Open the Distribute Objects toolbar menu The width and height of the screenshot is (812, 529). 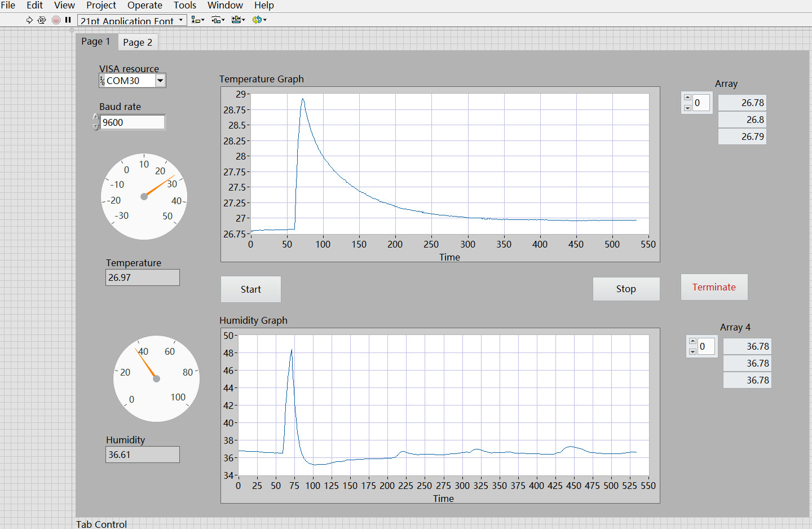coord(218,20)
